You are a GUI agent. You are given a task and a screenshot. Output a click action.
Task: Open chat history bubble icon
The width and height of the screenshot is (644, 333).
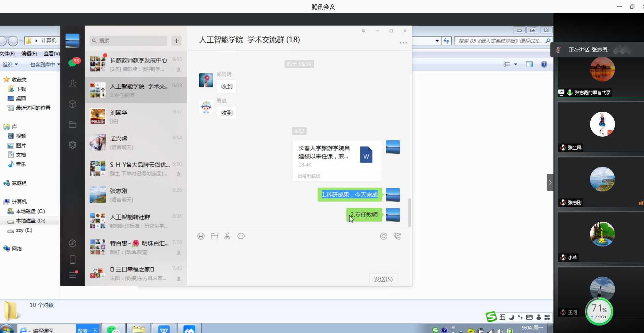click(x=241, y=236)
